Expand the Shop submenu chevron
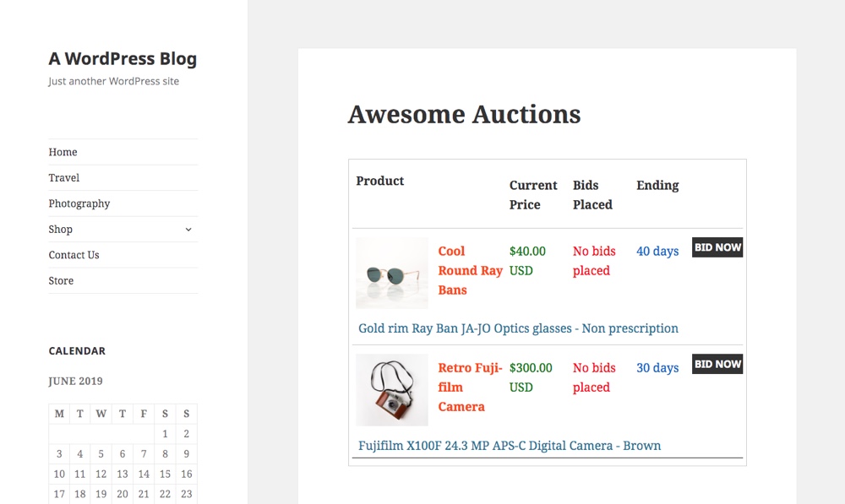845x504 pixels. tap(188, 230)
